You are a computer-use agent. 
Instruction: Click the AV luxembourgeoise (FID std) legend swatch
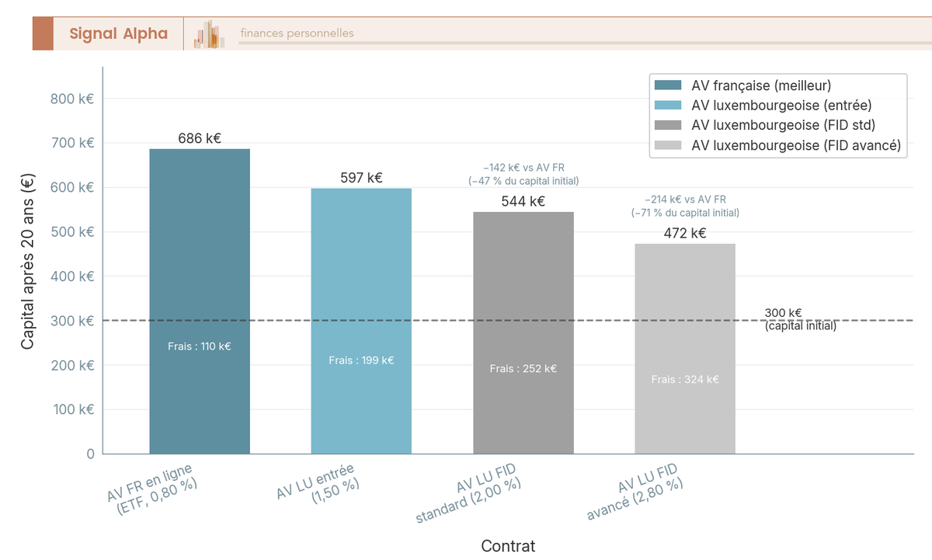click(668, 125)
